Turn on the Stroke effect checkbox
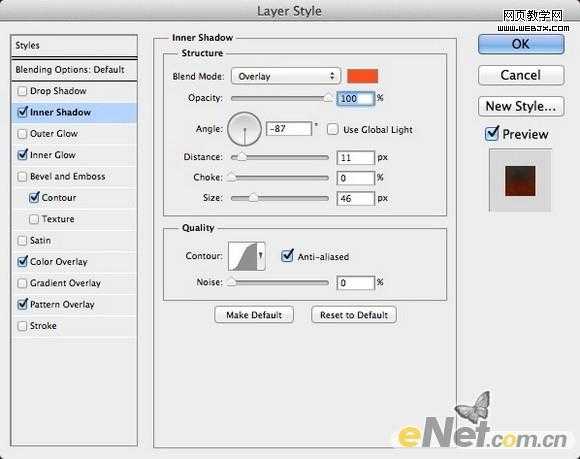 click(22, 326)
